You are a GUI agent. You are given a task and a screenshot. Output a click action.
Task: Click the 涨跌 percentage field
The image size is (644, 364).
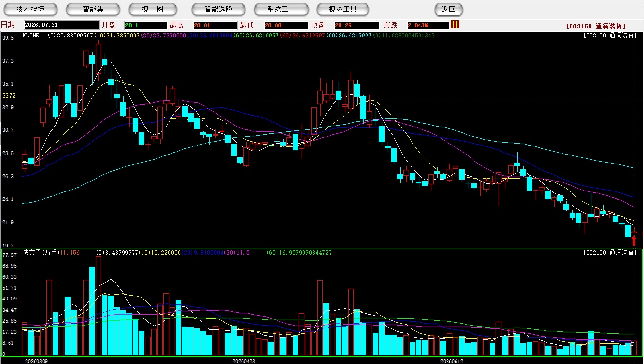coord(428,25)
